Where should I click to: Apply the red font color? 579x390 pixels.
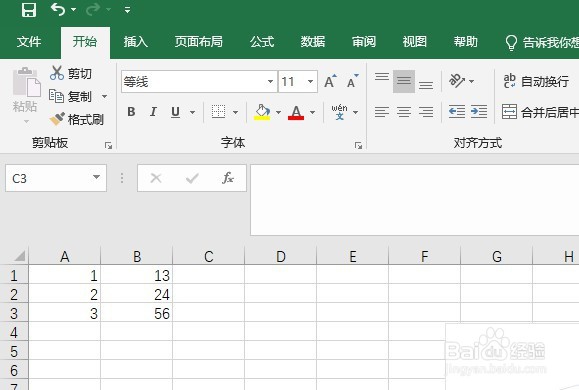[296, 112]
